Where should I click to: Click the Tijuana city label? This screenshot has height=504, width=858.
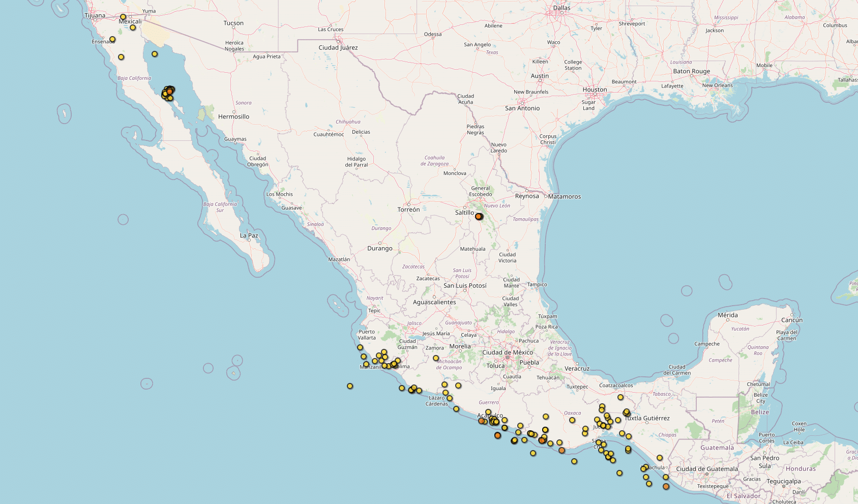pyautogui.click(x=95, y=15)
